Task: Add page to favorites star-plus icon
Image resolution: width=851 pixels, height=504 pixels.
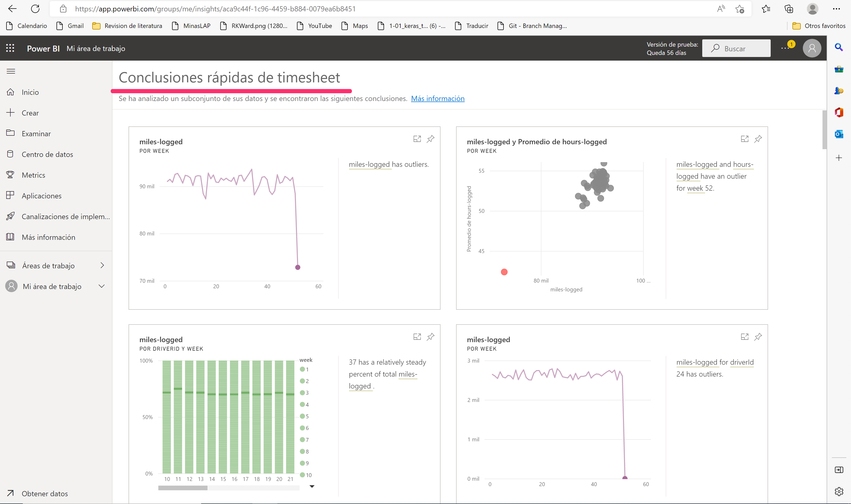Action: [740, 9]
